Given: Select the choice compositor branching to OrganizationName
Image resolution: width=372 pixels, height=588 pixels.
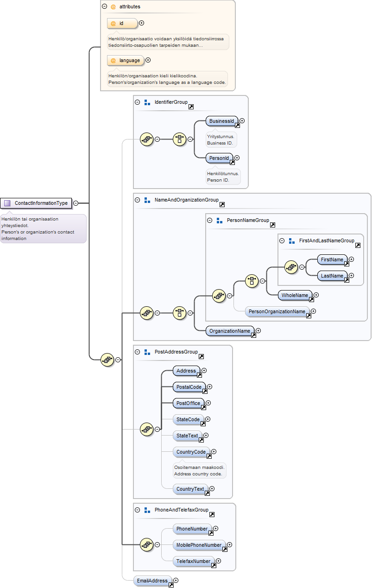Looking at the screenshot, I should pyautogui.click(x=180, y=313).
